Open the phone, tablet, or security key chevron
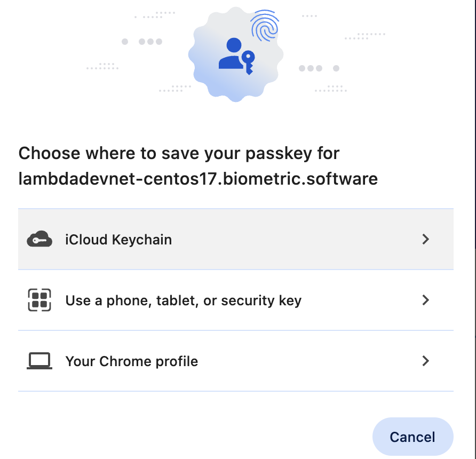Viewport: 476px width, 459px height. tap(426, 300)
